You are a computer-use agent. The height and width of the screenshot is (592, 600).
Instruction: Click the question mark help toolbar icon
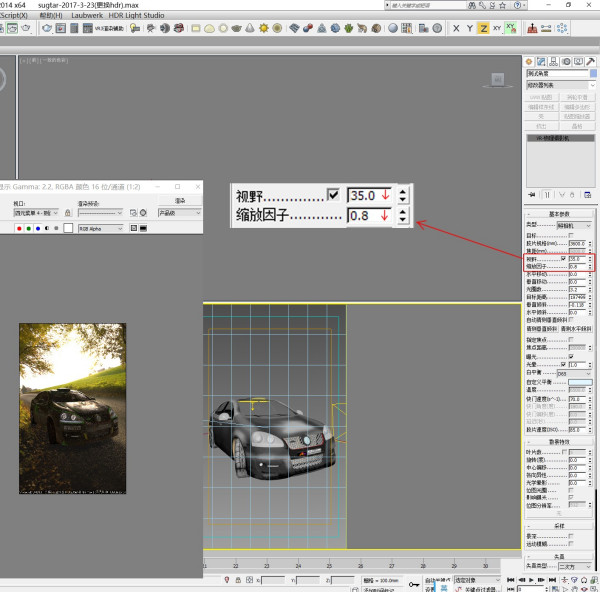pyautogui.click(x=437, y=28)
